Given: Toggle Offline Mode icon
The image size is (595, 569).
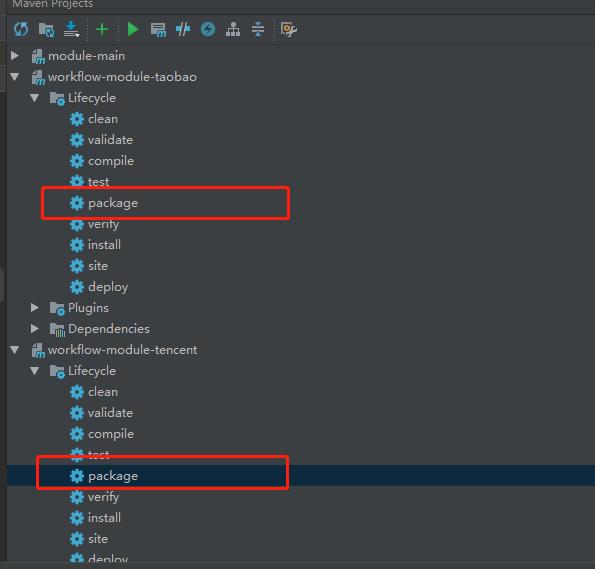Looking at the screenshot, I should click(183, 29).
